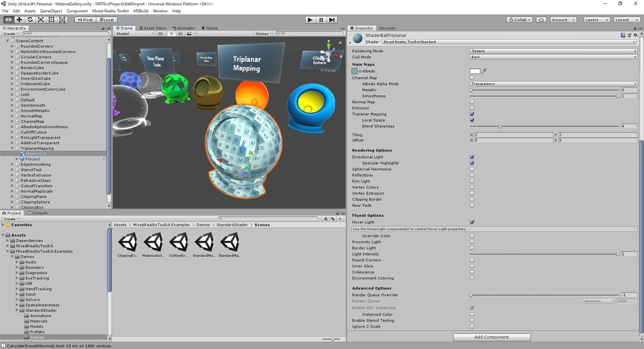Lock the Hierarchy panel
Viewport: 644px width, 349px height.
click(104, 28)
